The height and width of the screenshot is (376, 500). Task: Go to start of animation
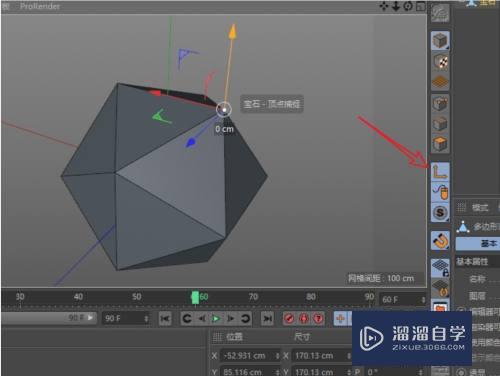165,319
